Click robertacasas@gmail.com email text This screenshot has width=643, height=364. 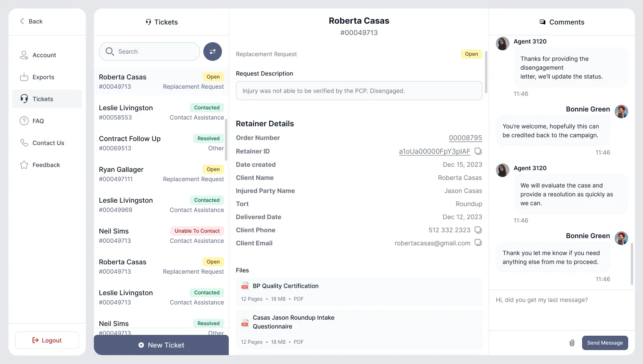coord(432,243)
